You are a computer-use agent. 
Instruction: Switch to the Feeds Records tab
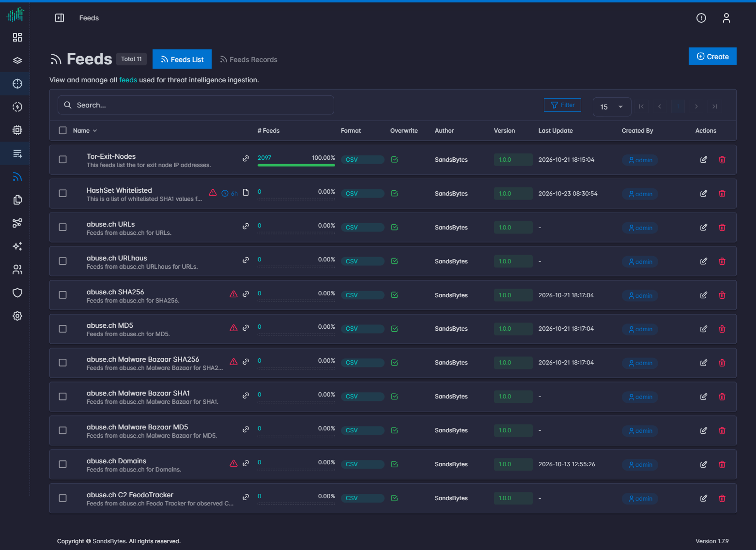(x=248, y=60)
